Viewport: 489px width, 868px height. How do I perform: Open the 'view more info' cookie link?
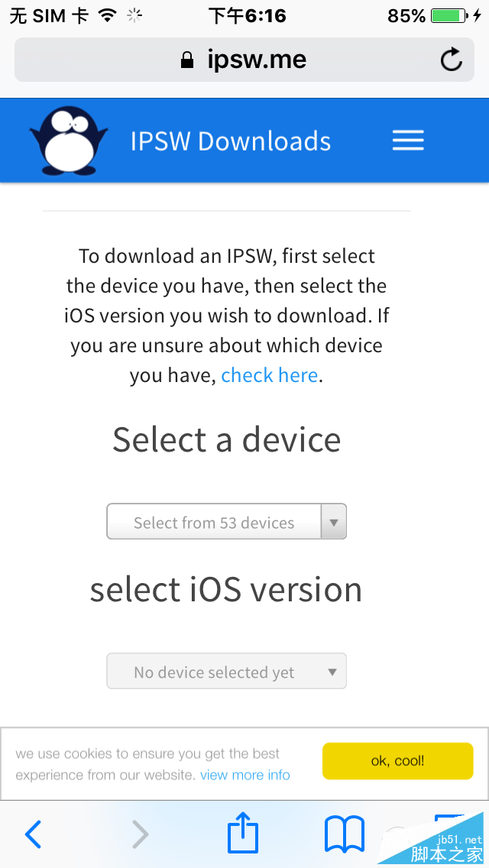click(245, 775)
